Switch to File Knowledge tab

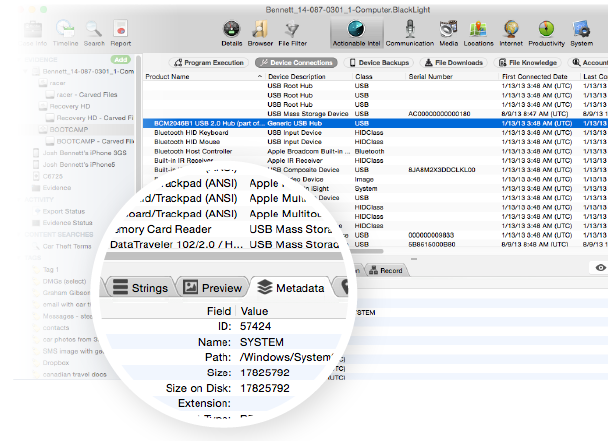tap(528, 62)
